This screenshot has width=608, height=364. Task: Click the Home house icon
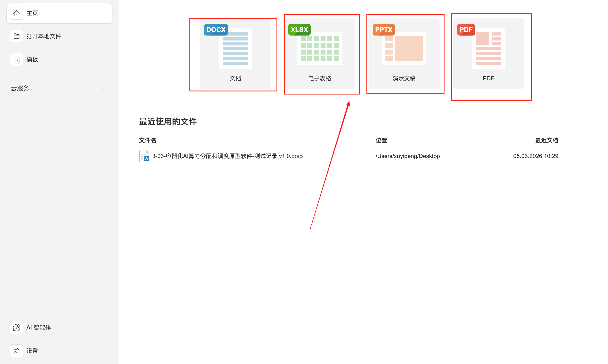coord(17,13)
